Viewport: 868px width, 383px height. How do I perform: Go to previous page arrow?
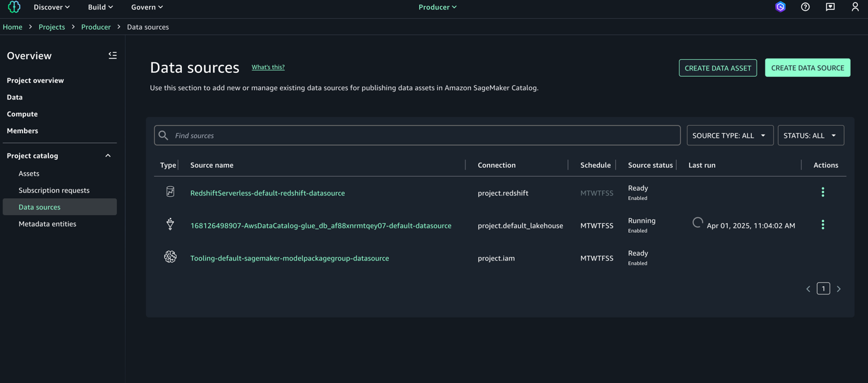pyautogui.click(x=808, y=289)
